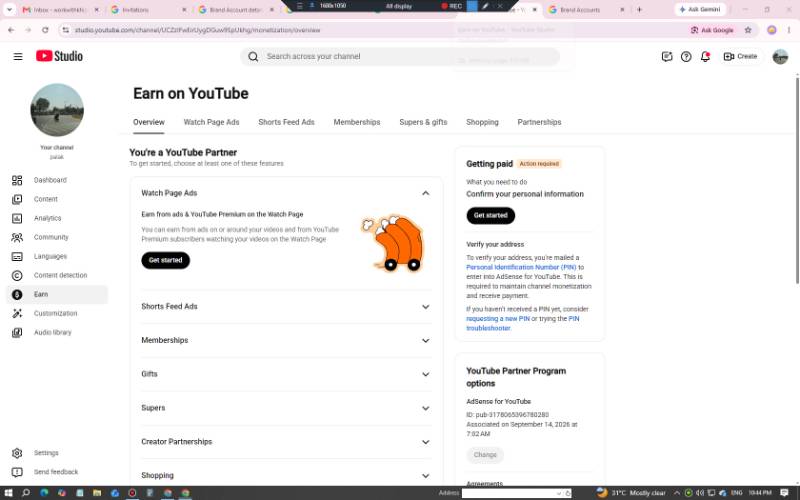
Task: Open the Personal Identification Number (PIN) link
Action: point(521,267)
